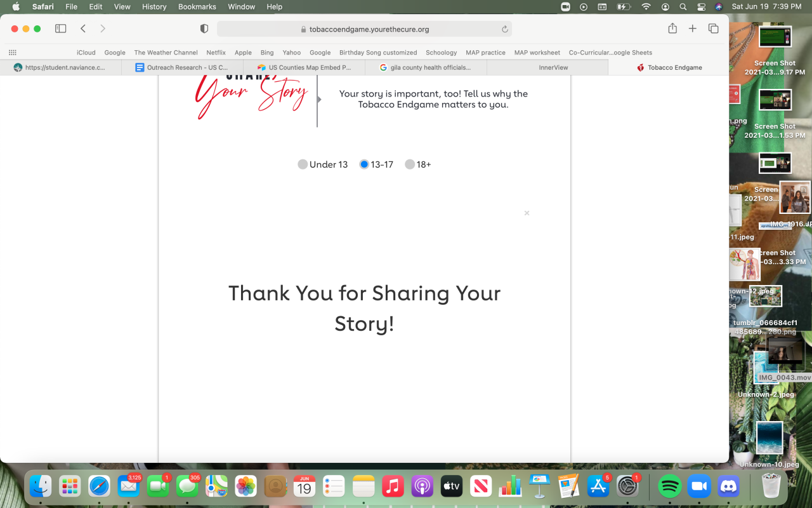Image resolution: width=812 pixels, height=508 pixels.
Task: Open Maps from the Dock
Action: [x=216, y=486]
